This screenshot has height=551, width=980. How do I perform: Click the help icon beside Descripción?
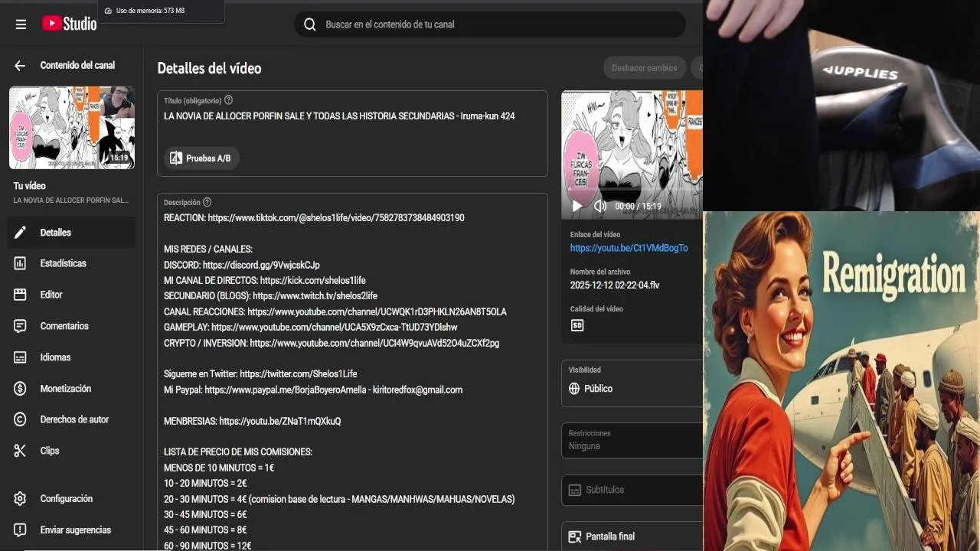(207, 203)
